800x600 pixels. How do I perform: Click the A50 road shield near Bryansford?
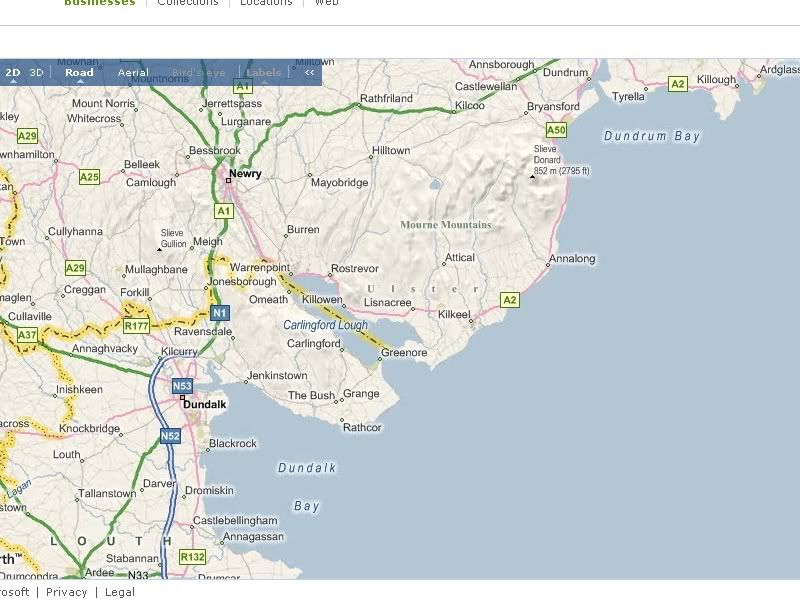tap(556, 130)
